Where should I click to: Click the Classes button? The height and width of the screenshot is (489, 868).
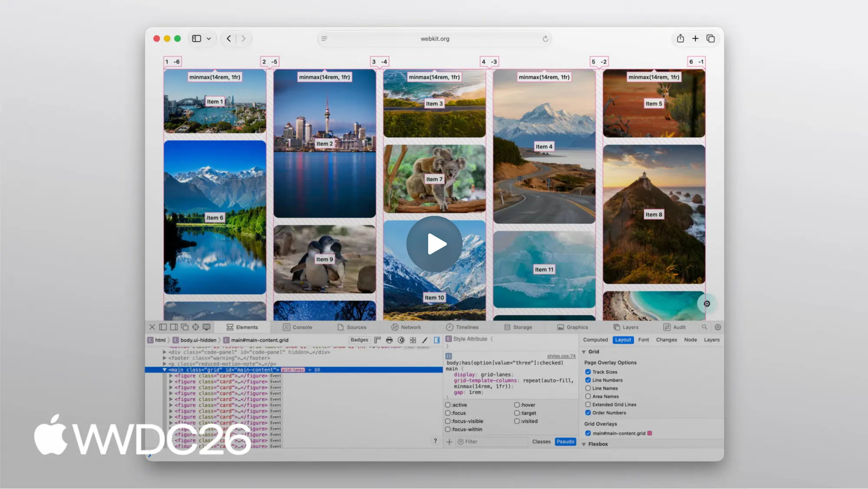(541, 442)
